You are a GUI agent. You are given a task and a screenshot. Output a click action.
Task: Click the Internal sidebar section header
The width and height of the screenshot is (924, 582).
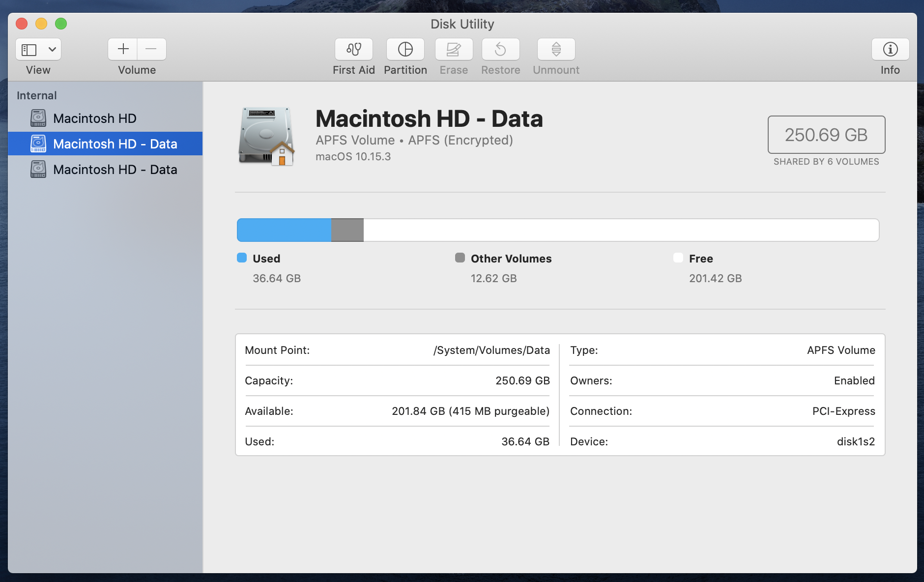pyautogui.click(x=37, y=95)
